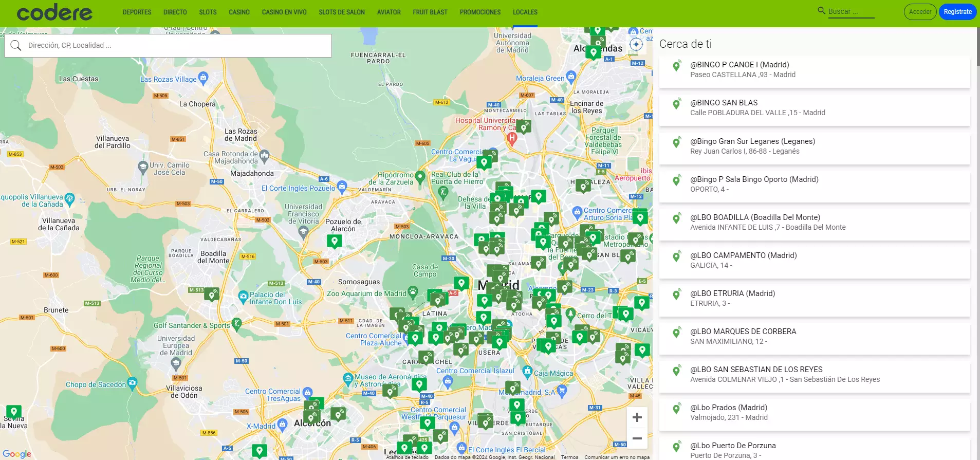This screenshot has width=980, height=460.
Task: Click the Buscar search field
Action: (x=850, y=11)
